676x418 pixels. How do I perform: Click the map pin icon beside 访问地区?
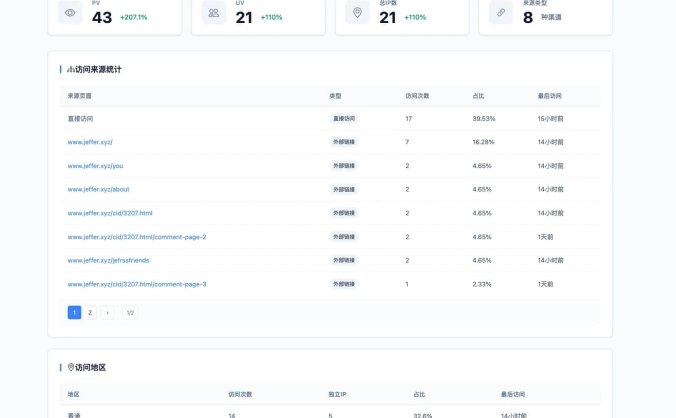(71, 367)
